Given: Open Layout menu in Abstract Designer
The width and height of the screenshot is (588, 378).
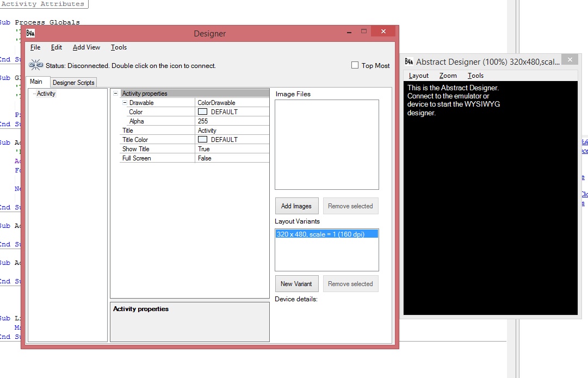Looking at the screenshot, I should point(418,76).
